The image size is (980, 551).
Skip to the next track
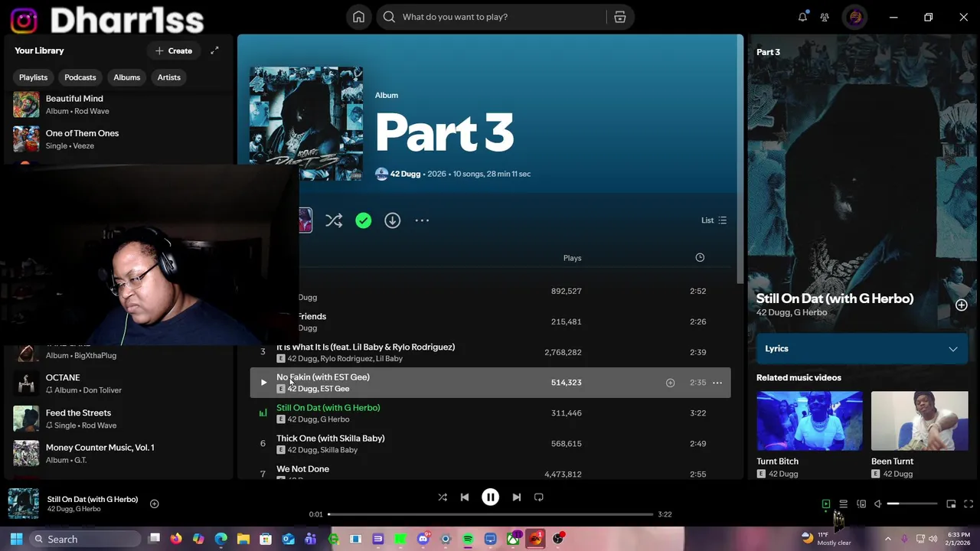[x=517, y=497]
